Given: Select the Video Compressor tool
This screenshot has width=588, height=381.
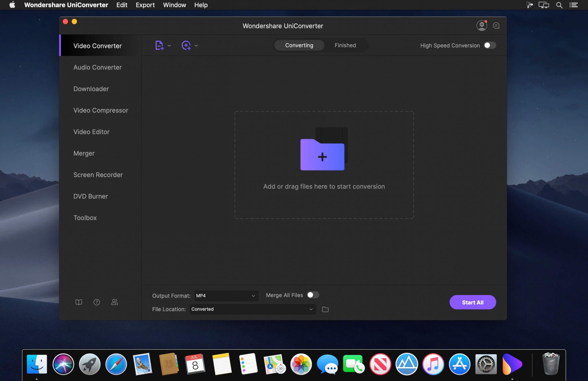Looking at the screenshot, I should 101,110.
